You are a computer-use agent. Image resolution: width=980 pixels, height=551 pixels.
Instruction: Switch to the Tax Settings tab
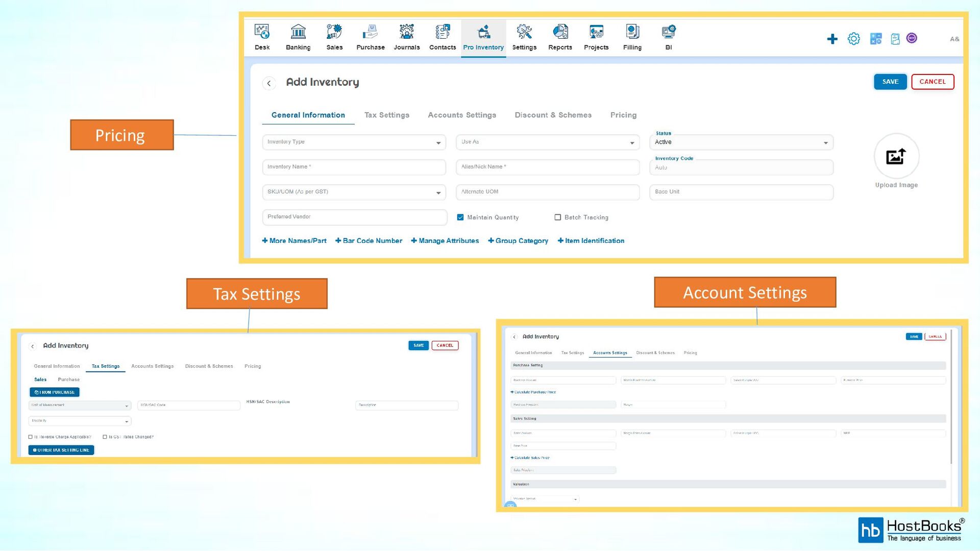(386, 115)
